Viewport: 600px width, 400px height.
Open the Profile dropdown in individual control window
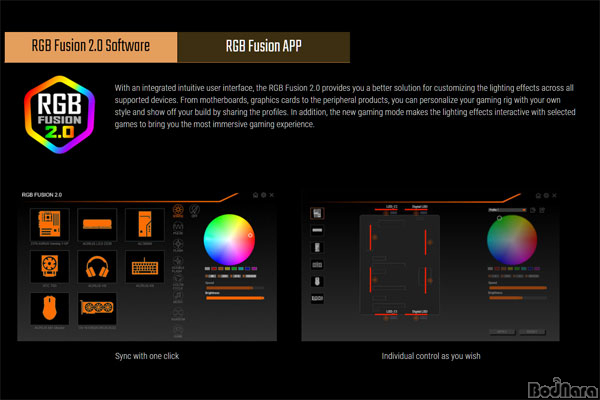pos(507,210)
